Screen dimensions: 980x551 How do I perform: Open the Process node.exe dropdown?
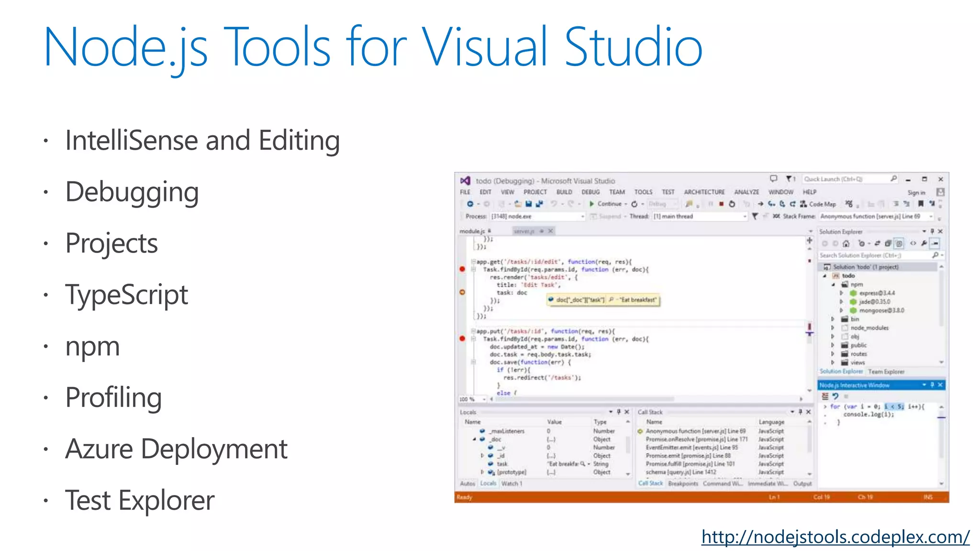[582, 217]
